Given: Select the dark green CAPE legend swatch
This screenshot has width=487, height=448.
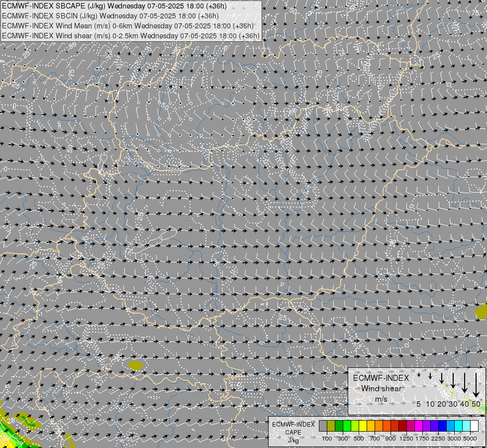Looking at the screenshot, I should pos(339,426).
